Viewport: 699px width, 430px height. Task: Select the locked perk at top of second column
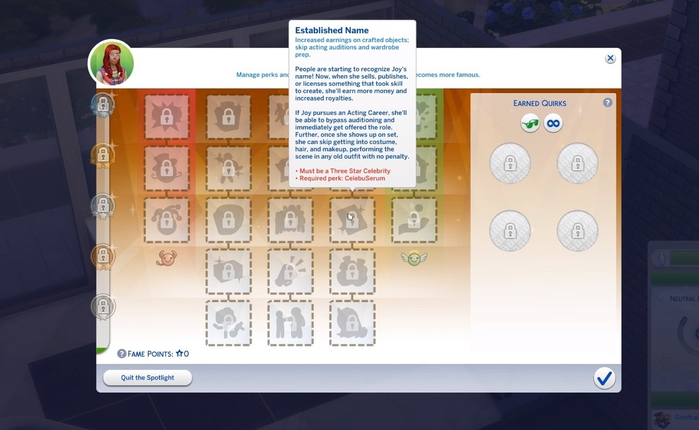pyautogui.click(x=228, y=117)
